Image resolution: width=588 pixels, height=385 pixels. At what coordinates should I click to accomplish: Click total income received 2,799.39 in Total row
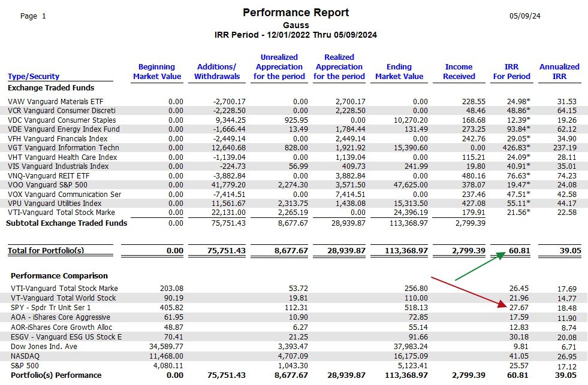pyautogui.click(x=468, y=250)
